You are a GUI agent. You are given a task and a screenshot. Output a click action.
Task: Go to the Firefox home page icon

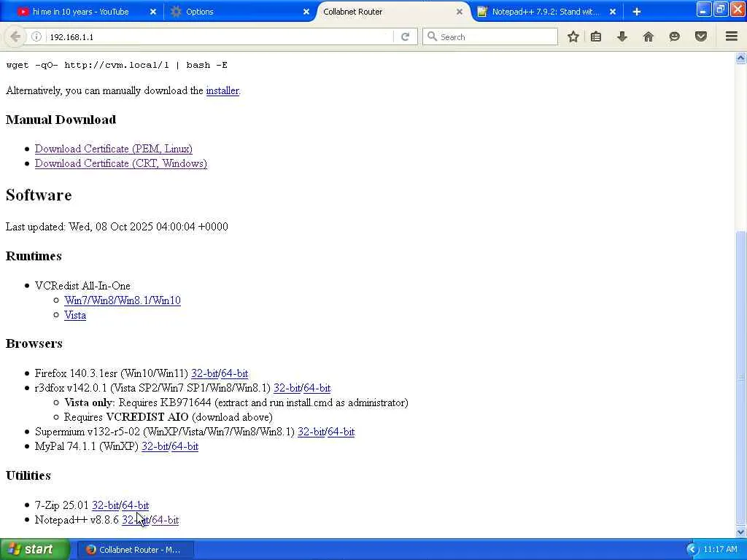[648, 36]
